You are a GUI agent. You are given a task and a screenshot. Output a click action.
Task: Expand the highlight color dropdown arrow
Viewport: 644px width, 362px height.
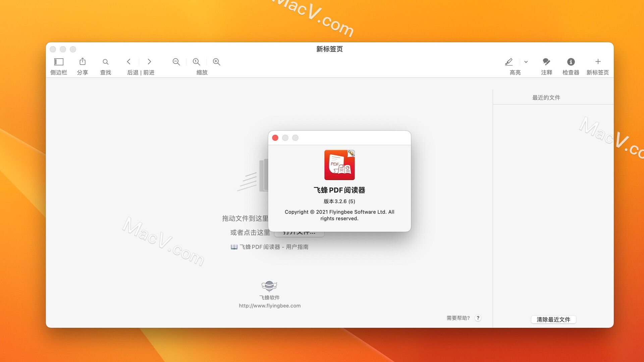(526, 62)
